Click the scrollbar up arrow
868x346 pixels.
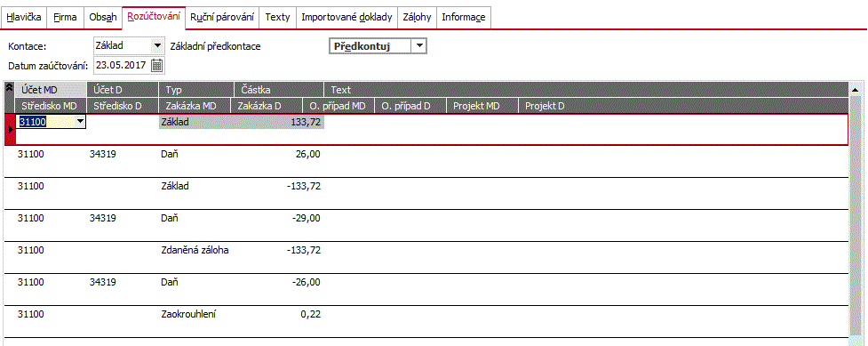(855, 89)
